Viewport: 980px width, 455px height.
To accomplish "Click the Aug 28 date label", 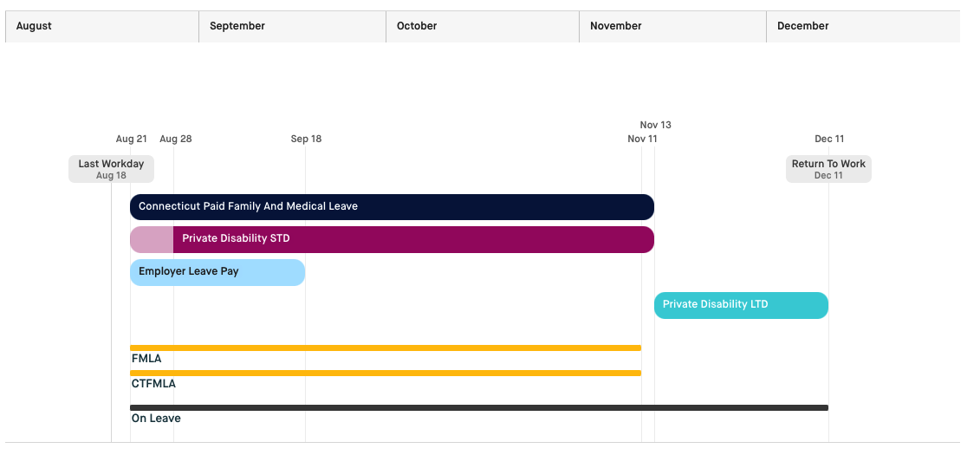I will point(176,139).
